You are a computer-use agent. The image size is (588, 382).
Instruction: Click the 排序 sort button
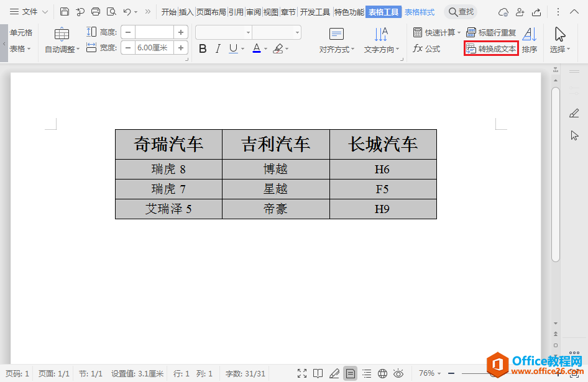coord(530,40)
